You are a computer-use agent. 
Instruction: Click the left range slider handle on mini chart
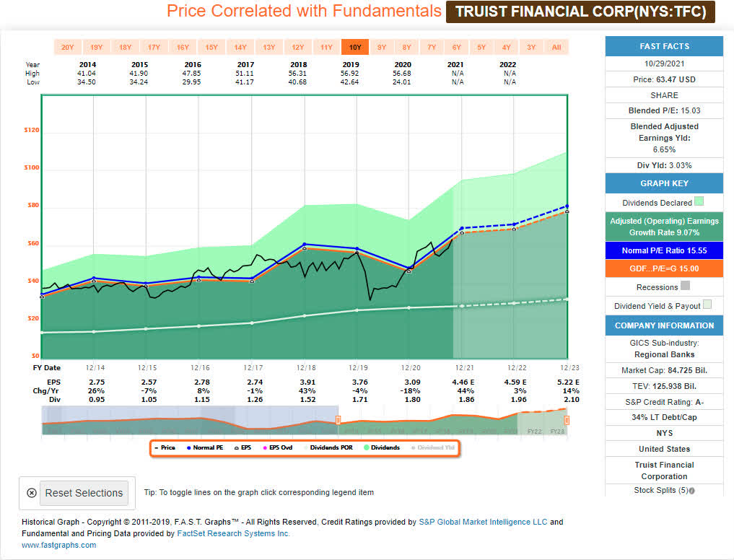(x=338, y=420)
